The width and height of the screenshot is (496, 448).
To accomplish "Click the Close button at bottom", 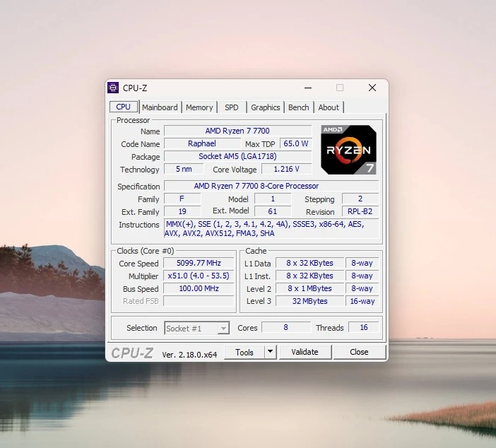I will [359, 352].
